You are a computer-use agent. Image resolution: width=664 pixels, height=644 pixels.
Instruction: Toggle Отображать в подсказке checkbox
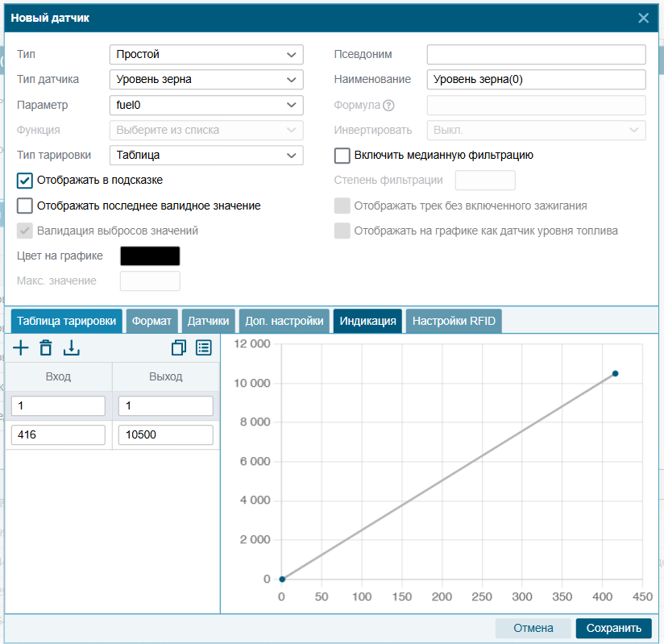point(24,181)
